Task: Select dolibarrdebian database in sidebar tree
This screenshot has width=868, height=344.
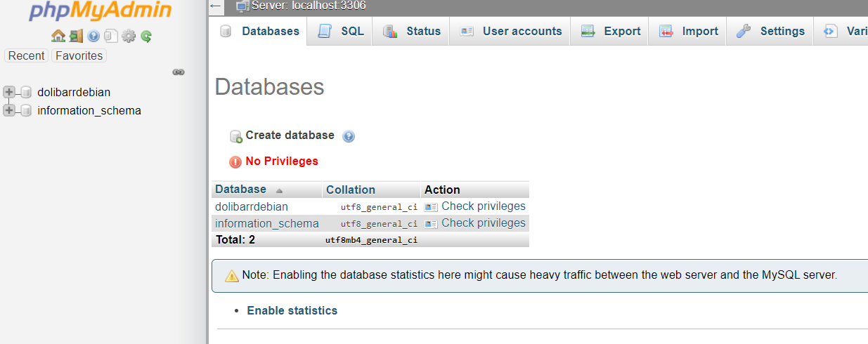Action: pyautogui.click(x=74, y=92)
